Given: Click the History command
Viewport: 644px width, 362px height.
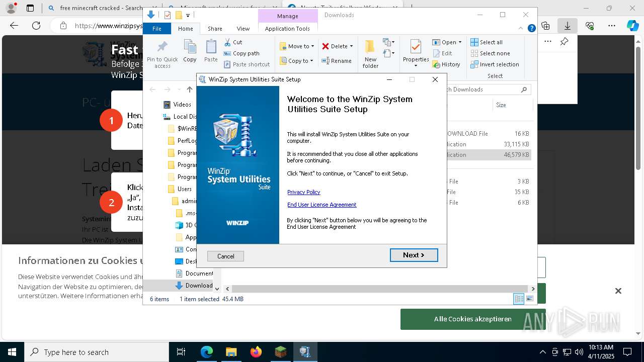Looking at the screenshot, I should pos(446,64).
